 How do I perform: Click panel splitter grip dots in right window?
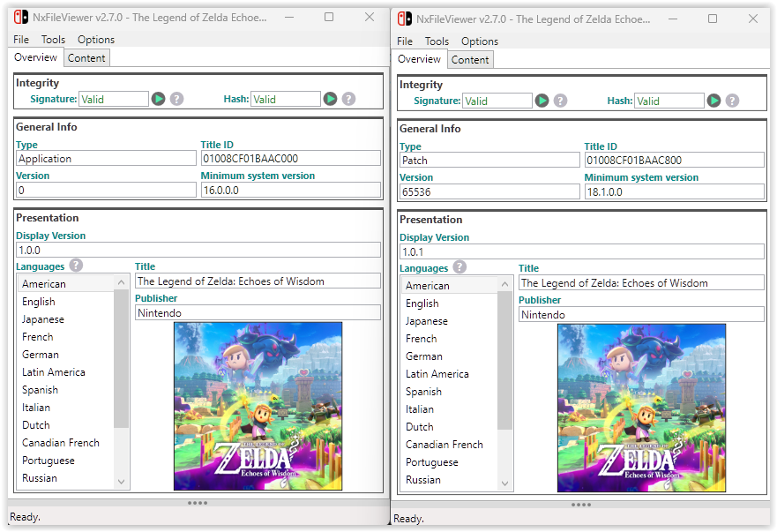581,505
